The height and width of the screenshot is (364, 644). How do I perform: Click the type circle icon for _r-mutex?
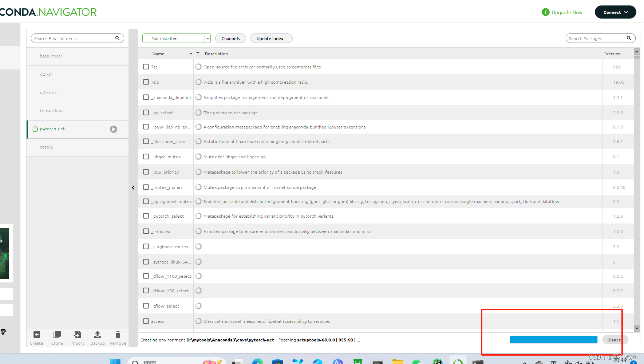[x=198, y=231]
